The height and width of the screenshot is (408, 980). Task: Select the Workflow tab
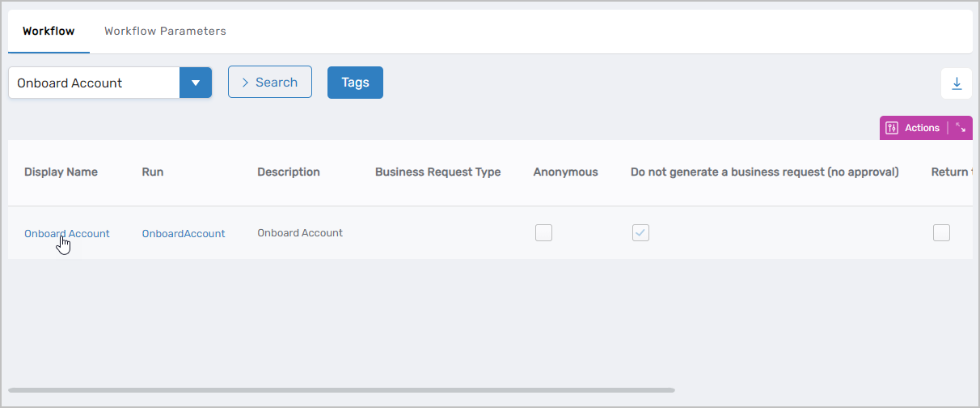click(49, 32)
